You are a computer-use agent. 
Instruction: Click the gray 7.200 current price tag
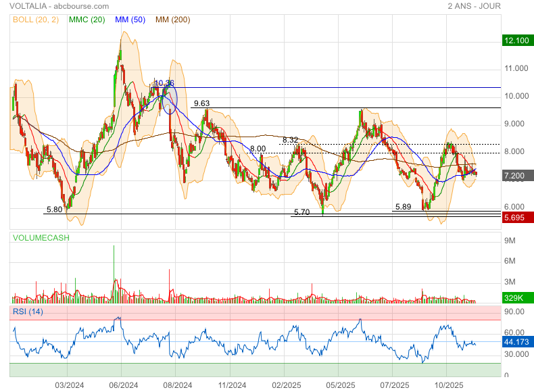pos(518,176)
